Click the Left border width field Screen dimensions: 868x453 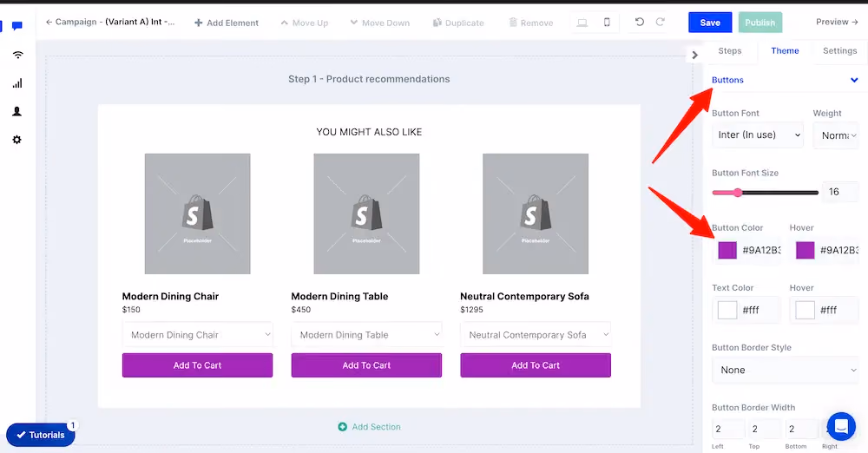pyautogui.click(x=728, y=430)
